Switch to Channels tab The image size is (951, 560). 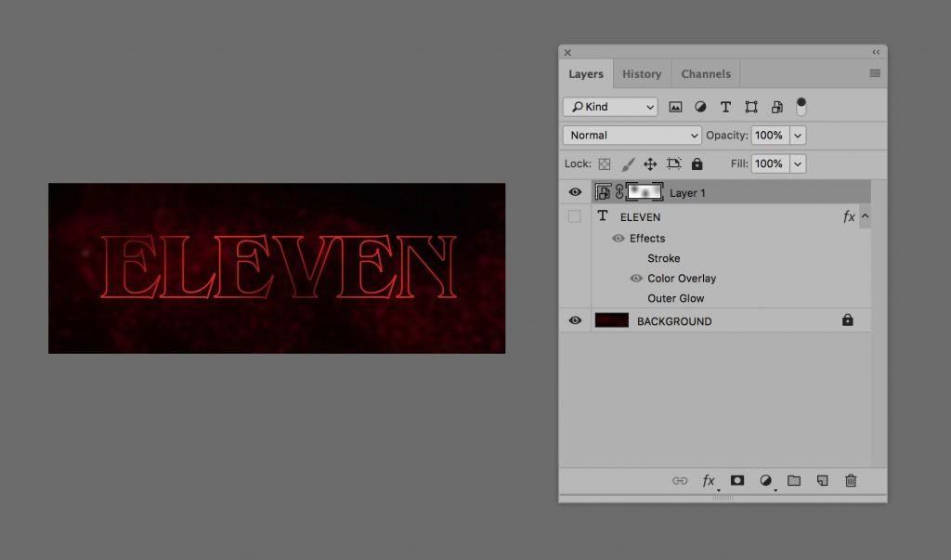pos(706,74)
